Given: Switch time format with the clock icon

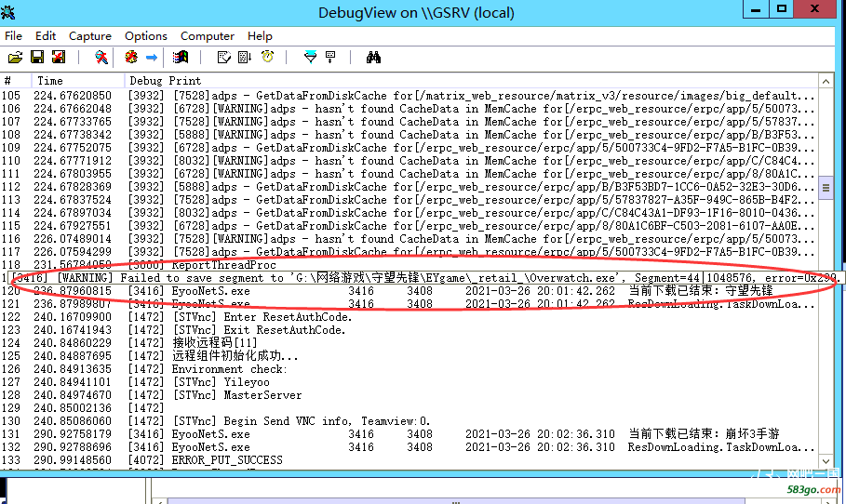Looking at the screenshot, I should (267, 58).
